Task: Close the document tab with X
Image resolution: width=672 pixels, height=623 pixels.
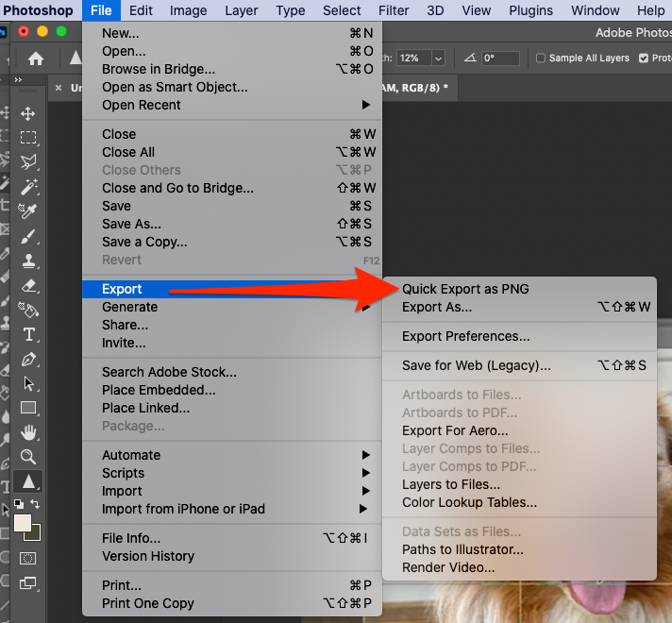Action: [x=59, y=88]
